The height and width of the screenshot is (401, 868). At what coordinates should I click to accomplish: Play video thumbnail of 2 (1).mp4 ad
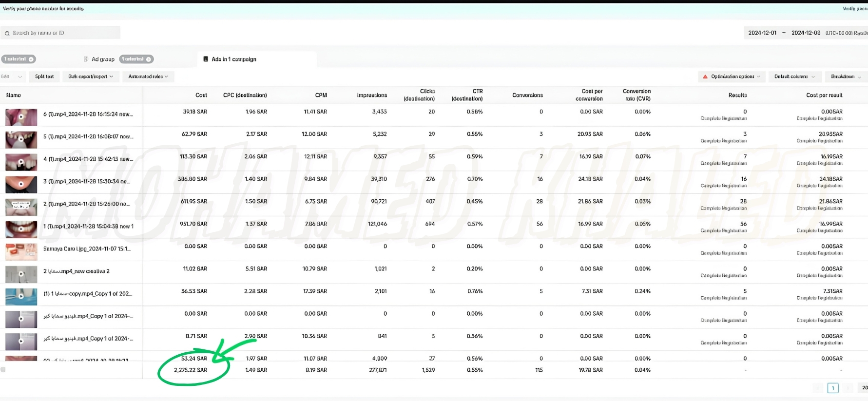(21, 207)
